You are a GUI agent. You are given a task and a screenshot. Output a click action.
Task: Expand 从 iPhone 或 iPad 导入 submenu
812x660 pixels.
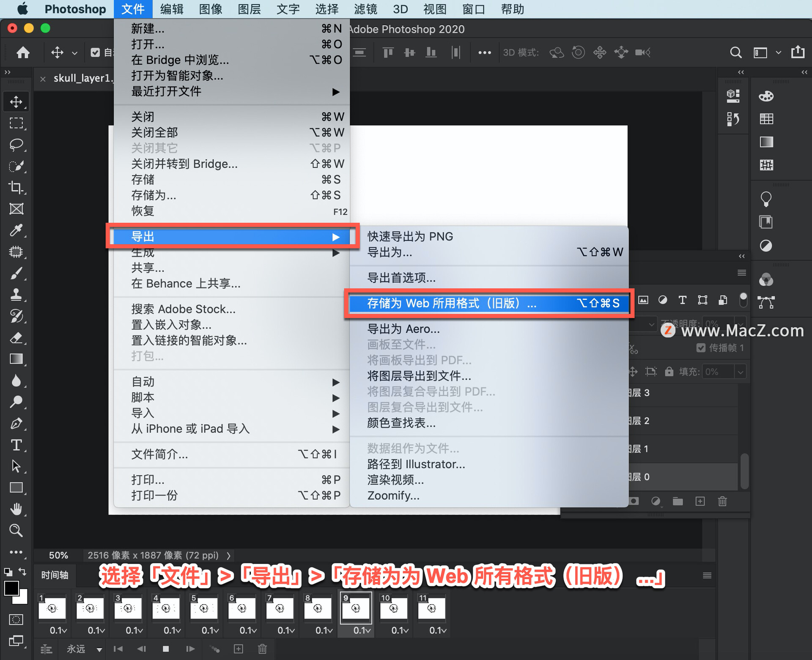point(232,429)
